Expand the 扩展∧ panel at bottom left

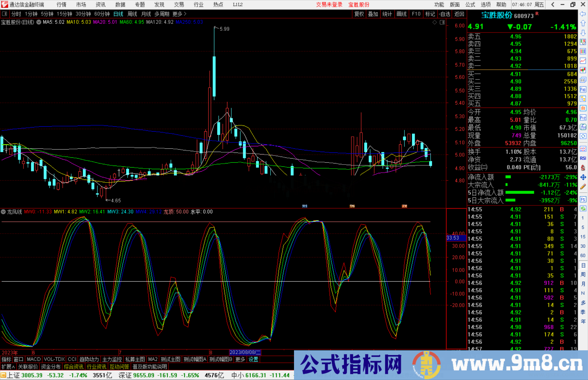pyautogui.click(x=8, y=367)
